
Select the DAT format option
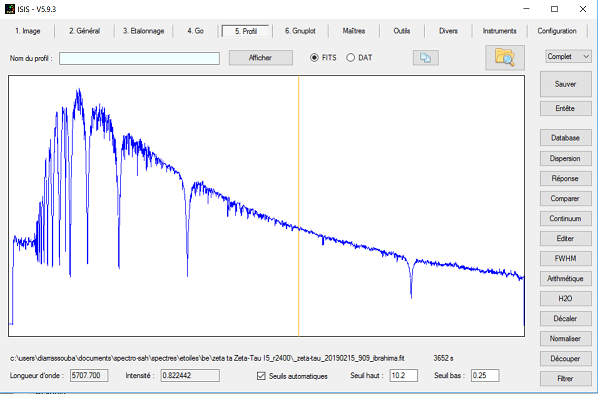point(350,58)
